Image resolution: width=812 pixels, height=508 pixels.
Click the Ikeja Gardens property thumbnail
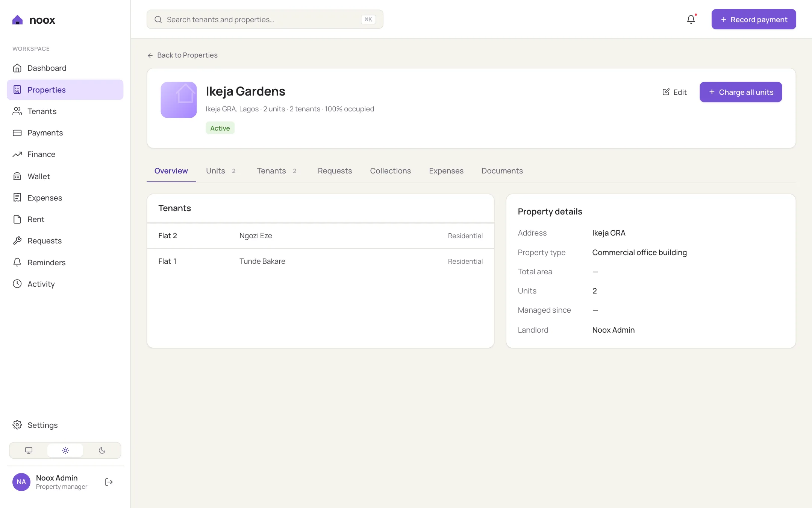pos(179,100)
